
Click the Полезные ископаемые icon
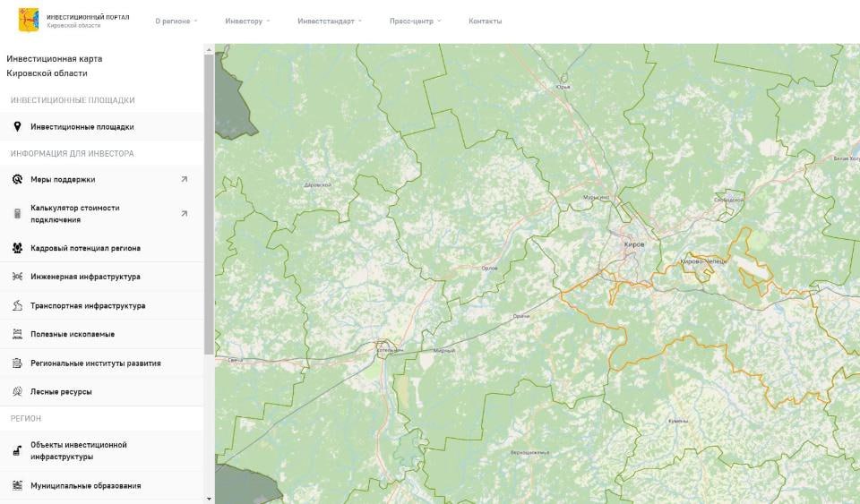(x=17, y=334)
